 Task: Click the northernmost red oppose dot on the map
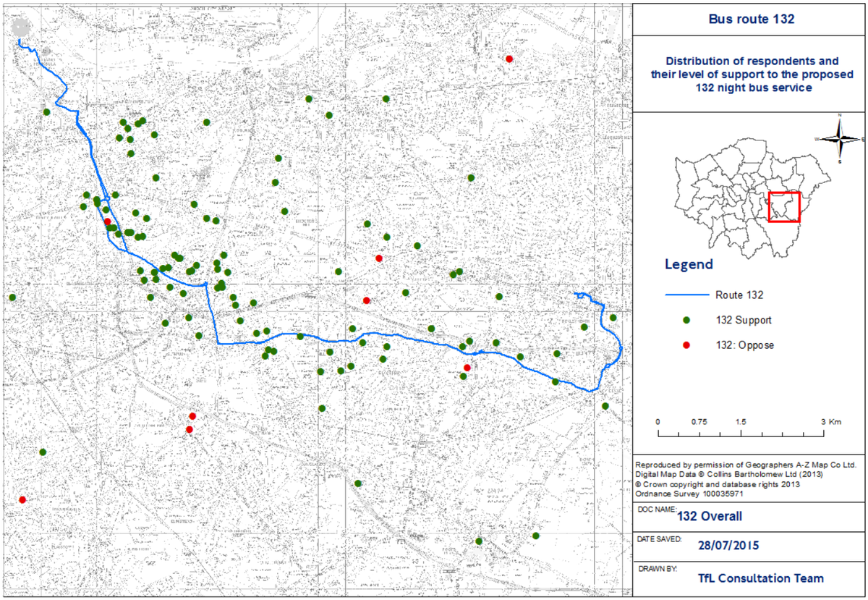[509, 59]
